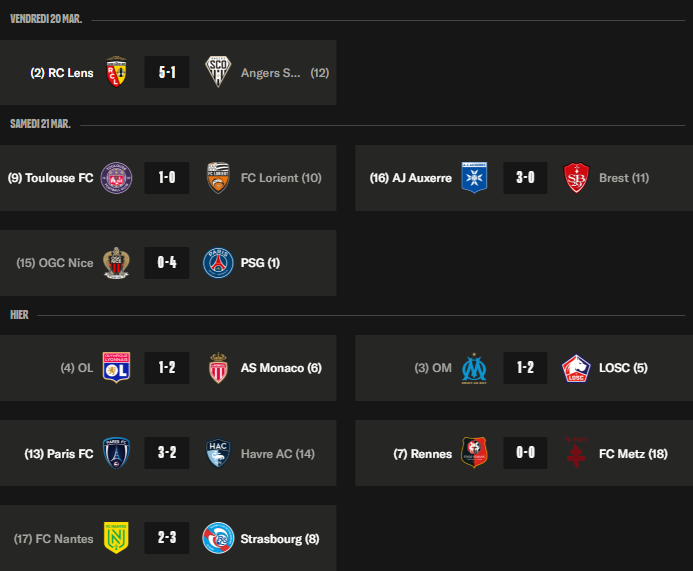Click the FC Lorient club crest
Image resolution: width=693 pixels, height=571 pixels.
[218, 178]
